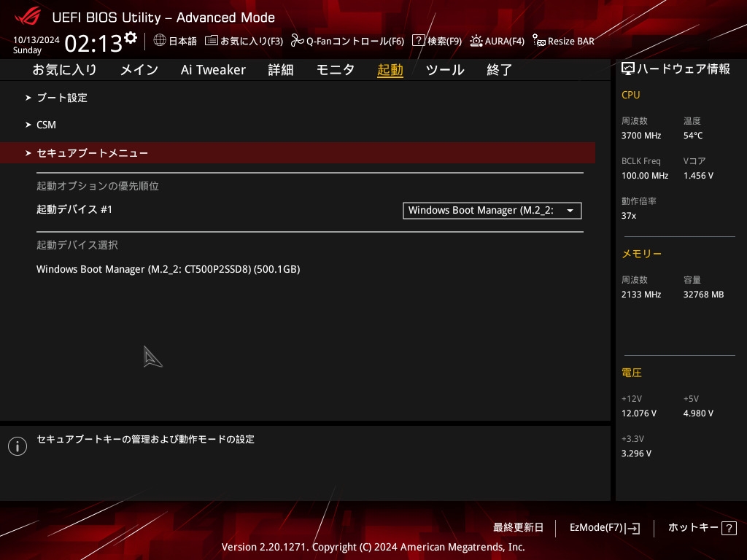This screenshot has height=560, width=747.
Task: Click the 02:13 clock display
Action: coord(93,43)
